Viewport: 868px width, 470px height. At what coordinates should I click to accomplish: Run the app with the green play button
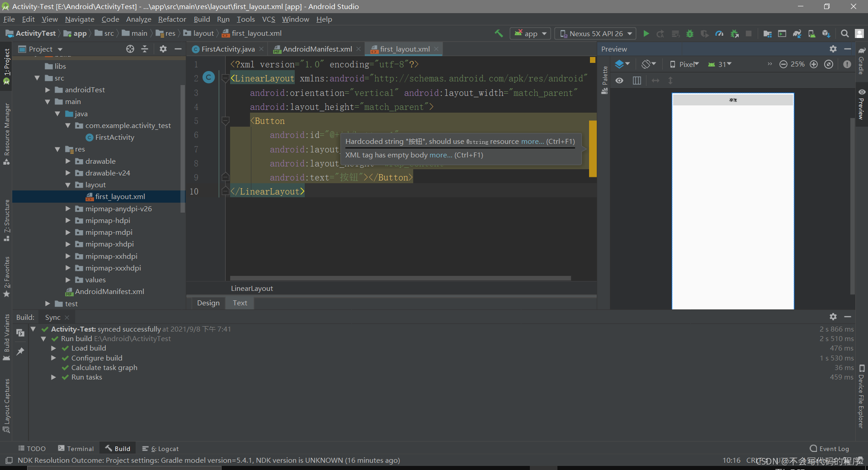click(646, 33)
